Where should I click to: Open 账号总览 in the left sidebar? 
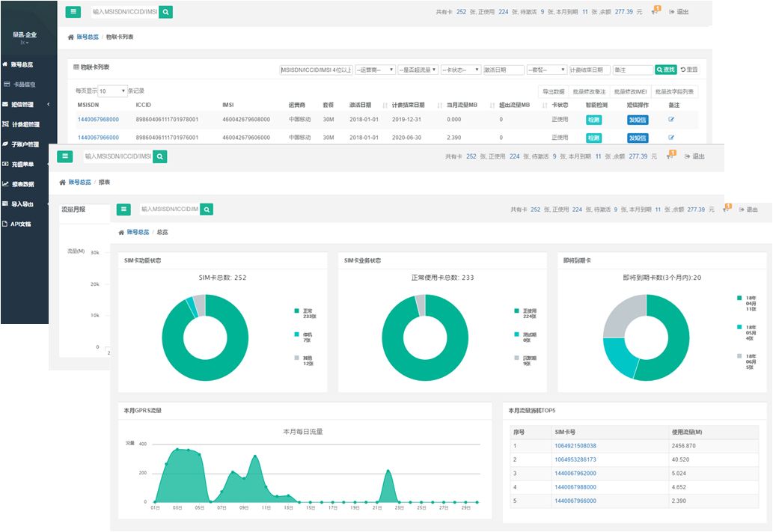[22, 65]
